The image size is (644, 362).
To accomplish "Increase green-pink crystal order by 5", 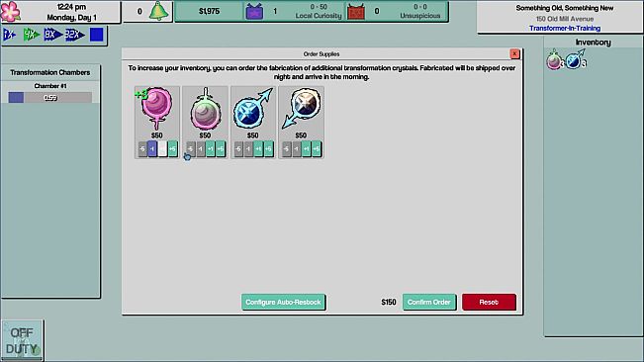I will click(221, 149).
